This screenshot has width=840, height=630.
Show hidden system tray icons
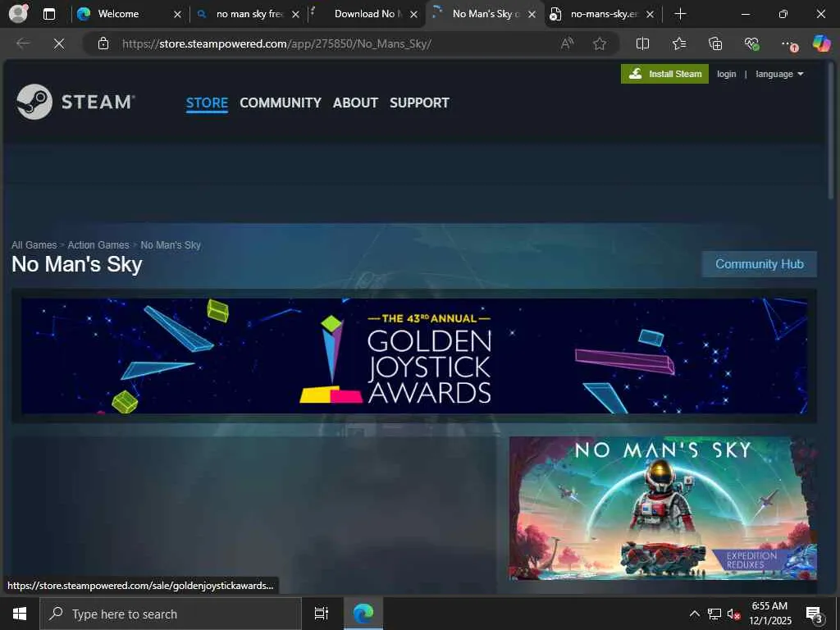click(x=694, y=614)
